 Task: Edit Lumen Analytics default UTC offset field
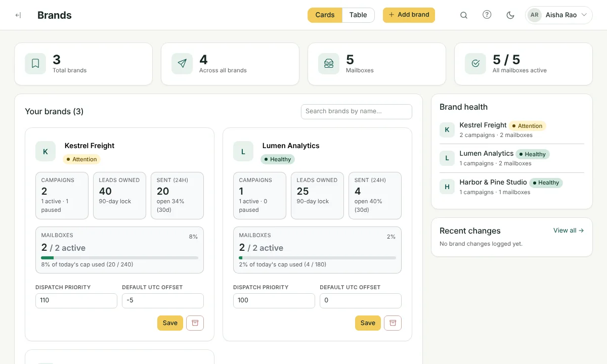tap(361, 301)
